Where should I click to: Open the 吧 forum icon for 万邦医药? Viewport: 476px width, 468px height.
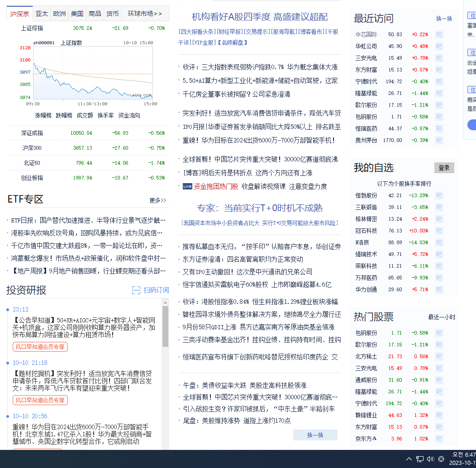point(438,278)
